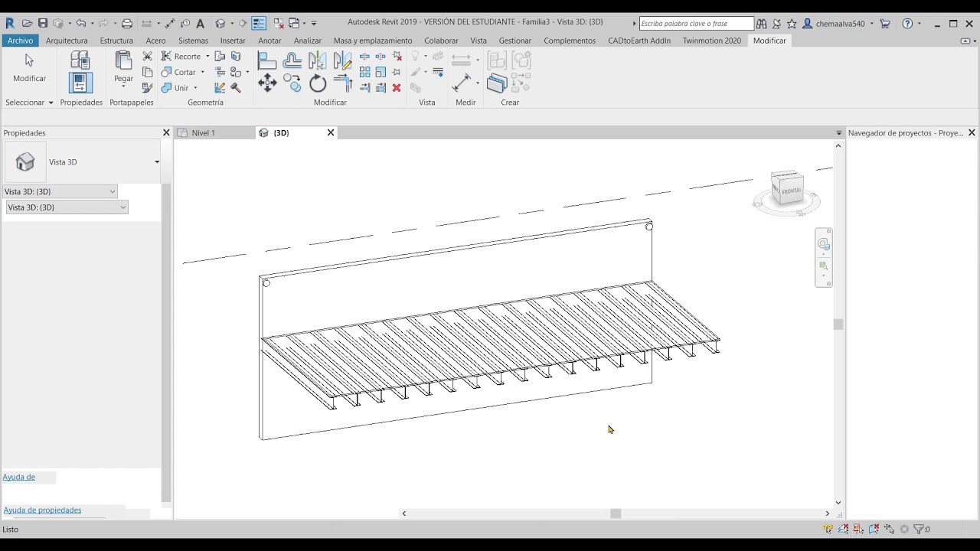
Task: Click the search keyword input field
Action: (x=696, y=24)
